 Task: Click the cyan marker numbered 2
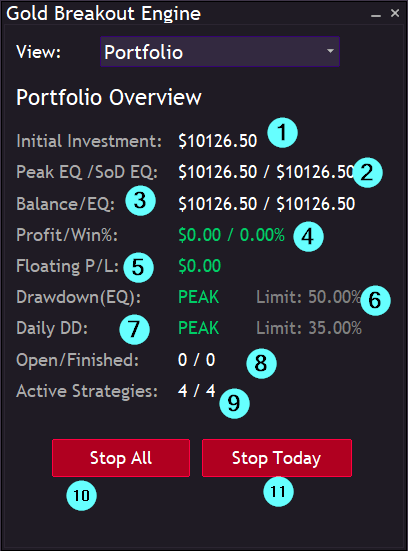(x=368, y=173)
